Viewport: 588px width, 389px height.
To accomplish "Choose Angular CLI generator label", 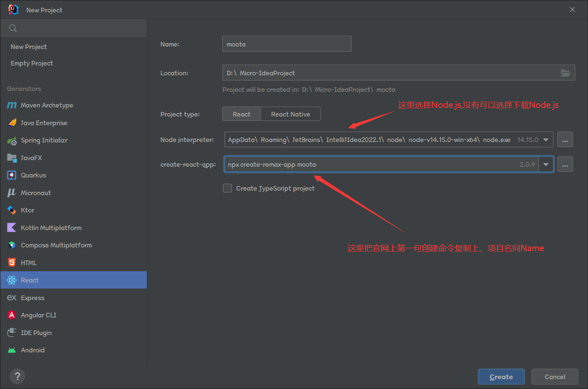I will pyautogui.click(x=39, y=315).
